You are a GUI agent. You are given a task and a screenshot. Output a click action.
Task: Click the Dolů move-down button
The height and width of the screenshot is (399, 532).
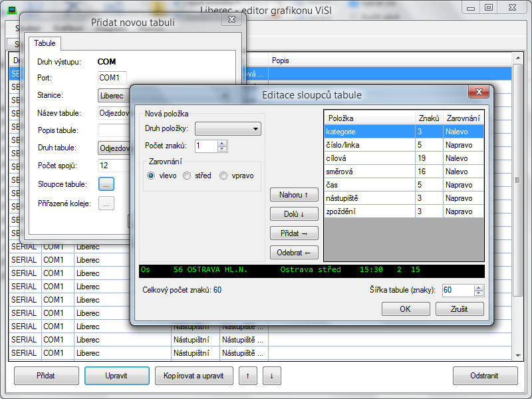294,214
